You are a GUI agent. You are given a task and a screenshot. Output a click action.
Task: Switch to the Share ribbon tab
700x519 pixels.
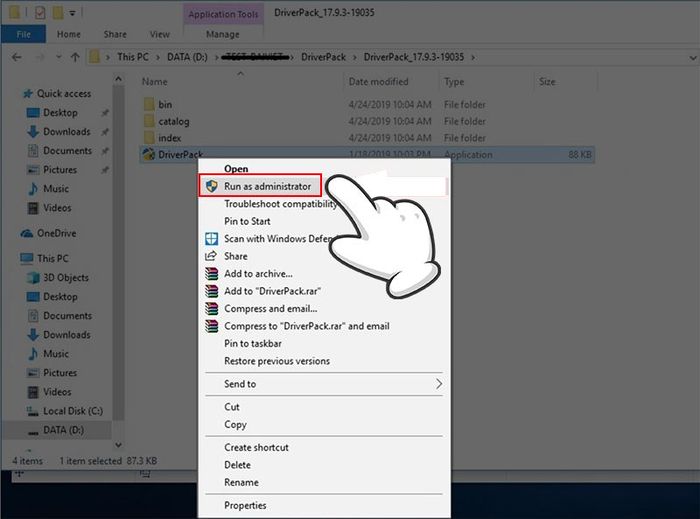(115, 34)
